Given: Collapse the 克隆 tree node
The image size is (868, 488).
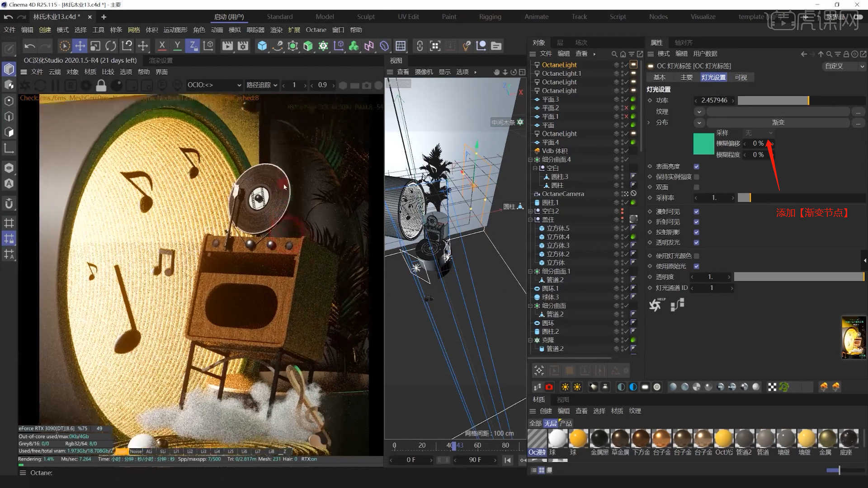Looking at the screenshot, I should coord(530,340).
